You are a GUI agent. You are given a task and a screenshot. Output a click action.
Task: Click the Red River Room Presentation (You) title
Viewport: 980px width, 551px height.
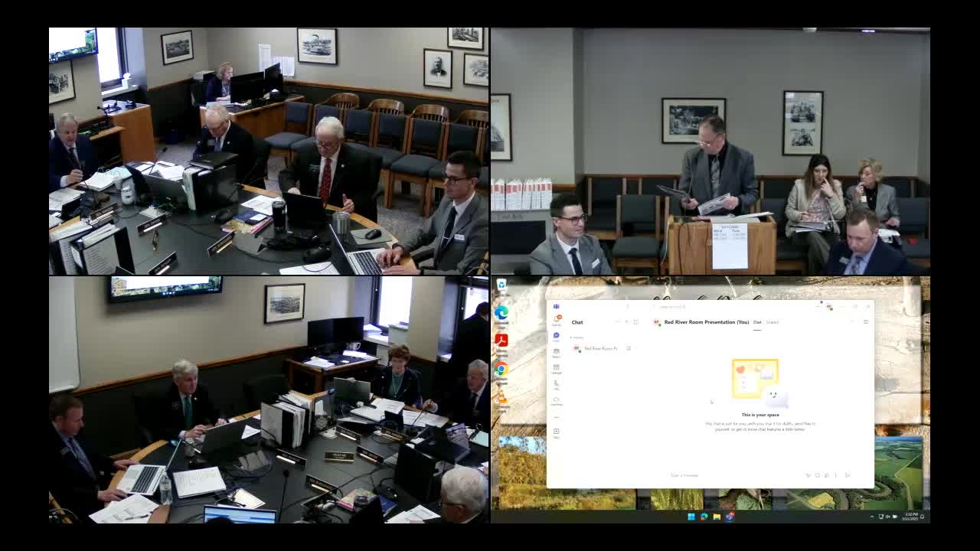(707, 322)
